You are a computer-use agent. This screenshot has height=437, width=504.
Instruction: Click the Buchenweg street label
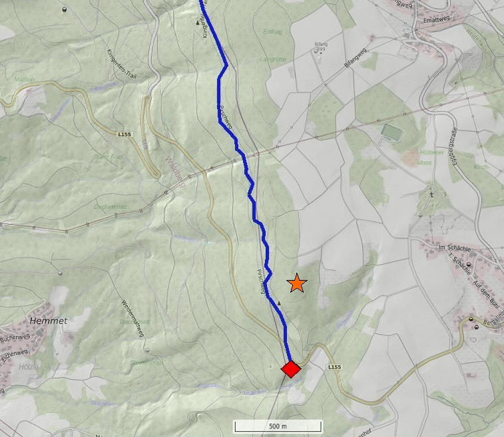(15, 338)
